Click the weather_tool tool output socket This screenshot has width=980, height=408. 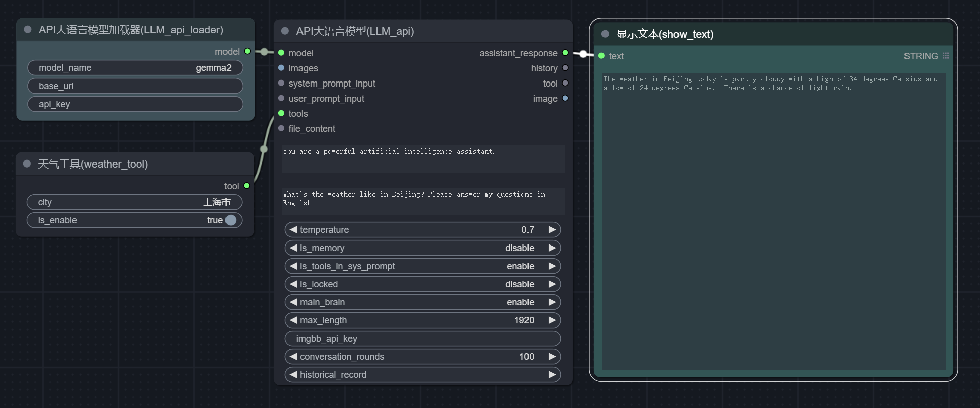point(247,186)
